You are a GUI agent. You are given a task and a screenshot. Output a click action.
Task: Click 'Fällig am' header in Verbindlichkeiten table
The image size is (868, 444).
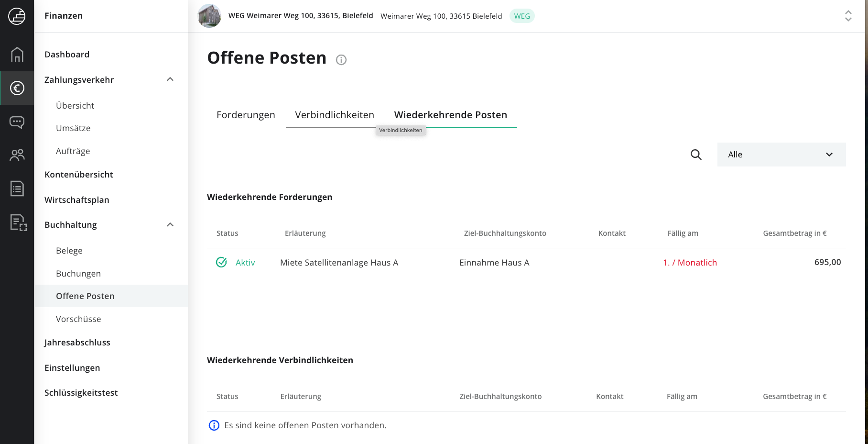click(682, 397)
